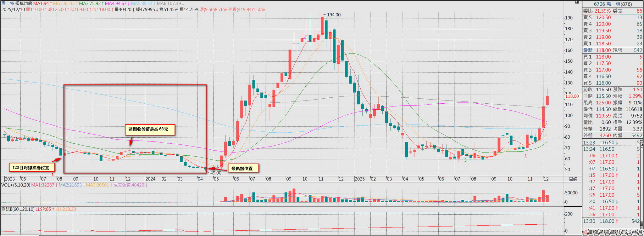Click the chart layout icon above the price axis

point(577,2)
